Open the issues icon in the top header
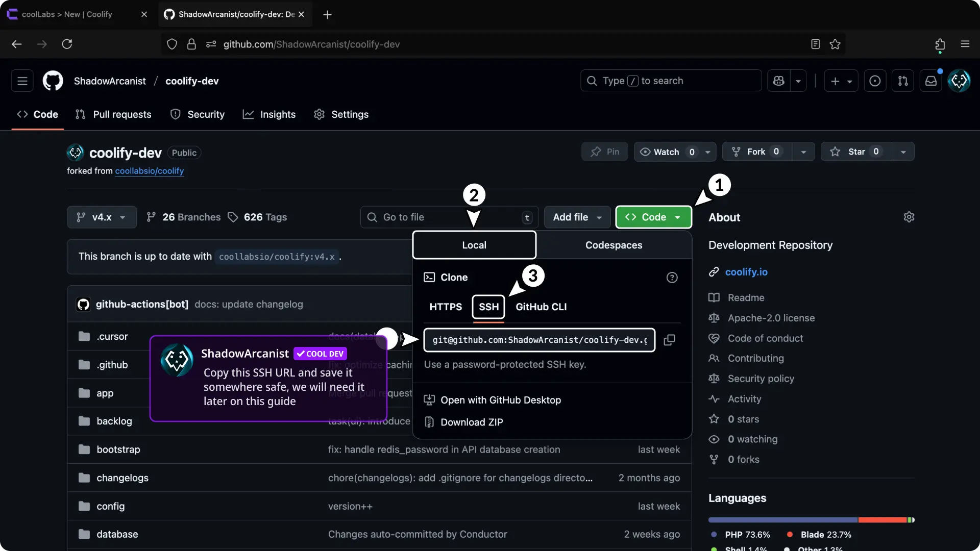Viewport: 980px width, 551px height. [874, 81]
